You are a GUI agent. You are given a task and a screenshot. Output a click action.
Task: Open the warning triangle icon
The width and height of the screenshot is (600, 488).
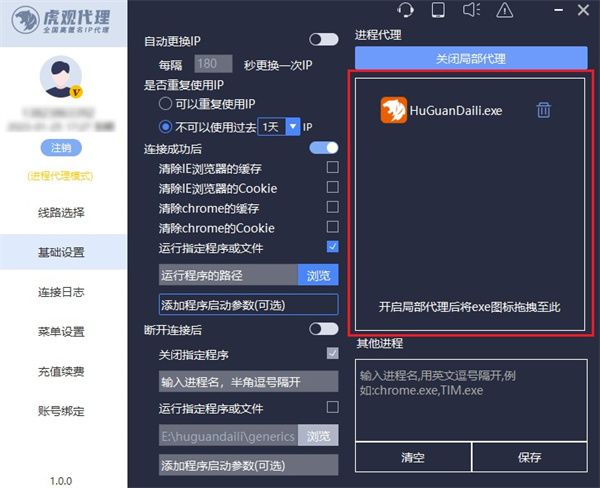pos(505,10)
